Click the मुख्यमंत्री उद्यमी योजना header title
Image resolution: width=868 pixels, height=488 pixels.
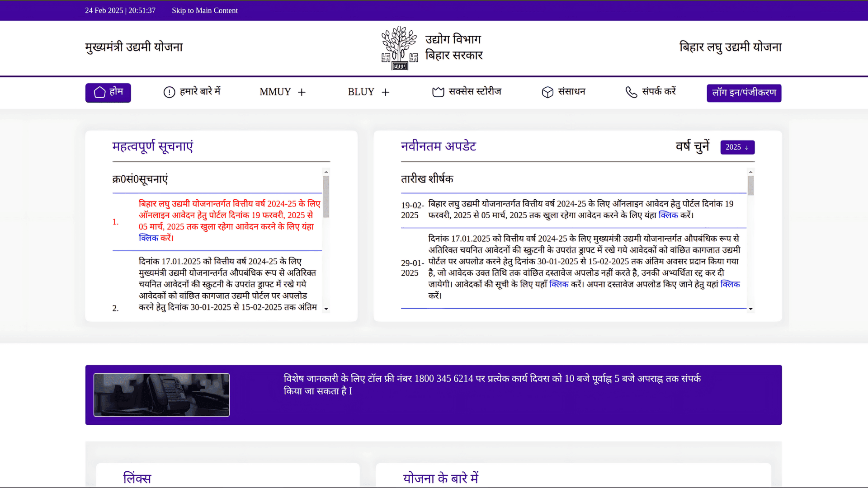(x=134, y=47)
